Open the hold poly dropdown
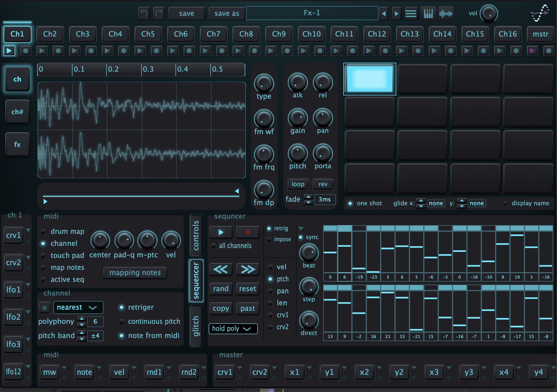The image size is (557, 392). 233,328
